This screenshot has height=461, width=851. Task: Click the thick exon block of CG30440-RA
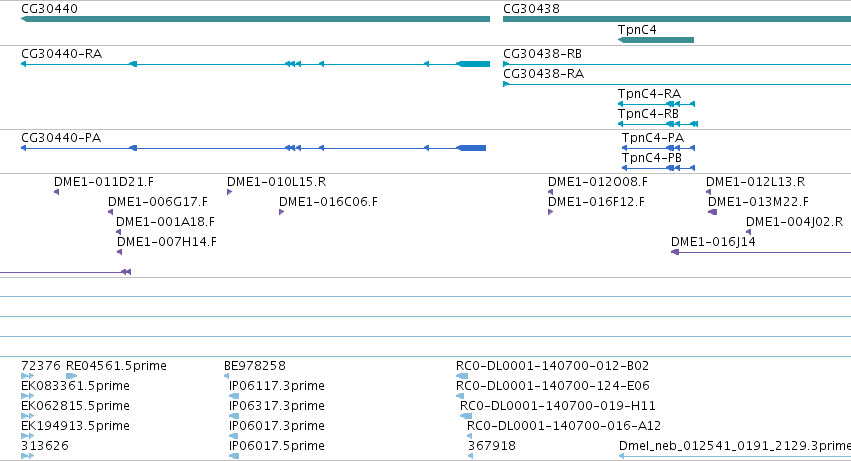[474, 64]
